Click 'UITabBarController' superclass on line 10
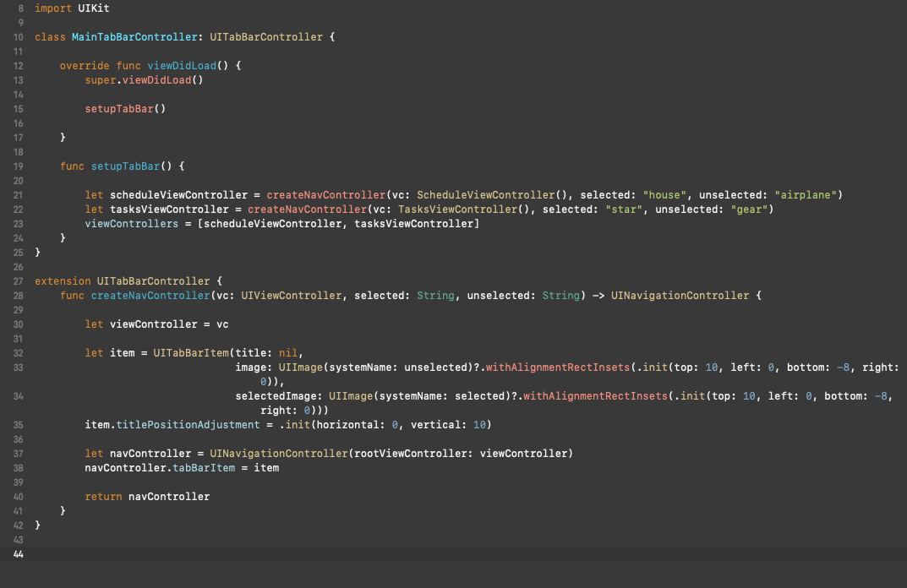The width and height of the screenshot is (907, 588). coord(266,37)
